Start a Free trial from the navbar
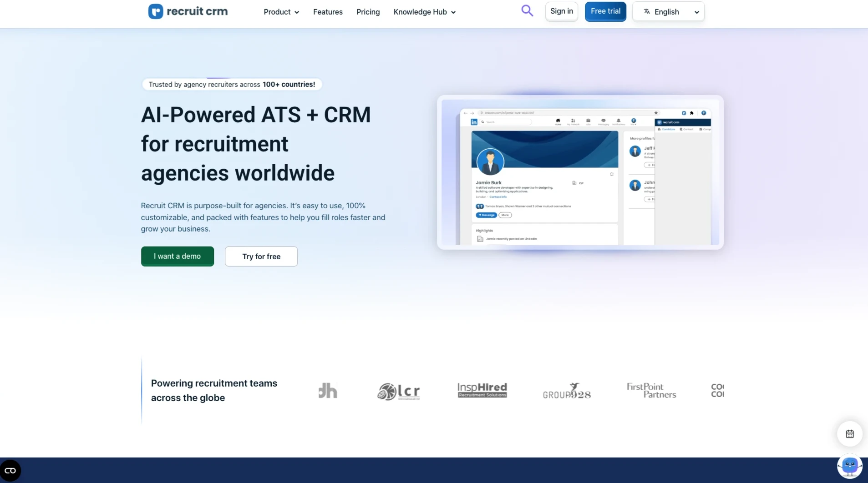The width and height of the screenshot is (868, 483). 605,11
